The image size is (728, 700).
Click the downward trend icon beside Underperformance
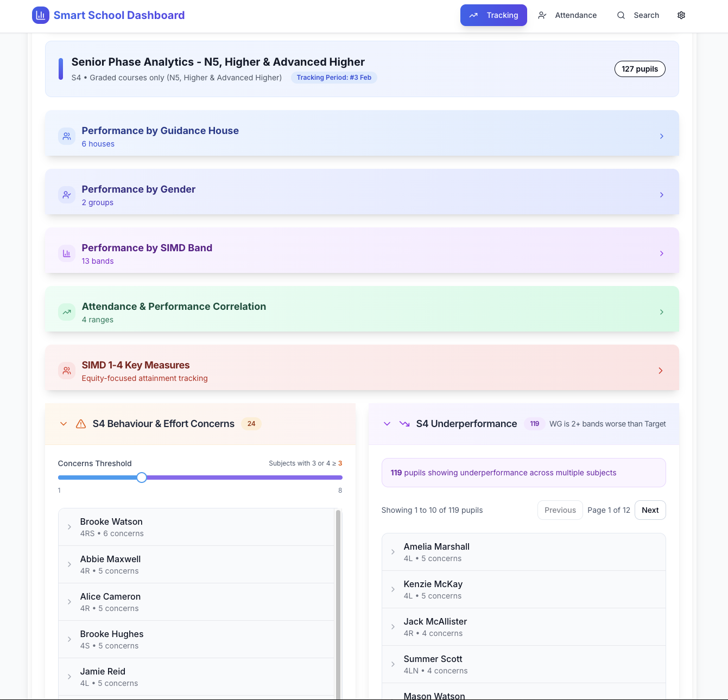404,424
